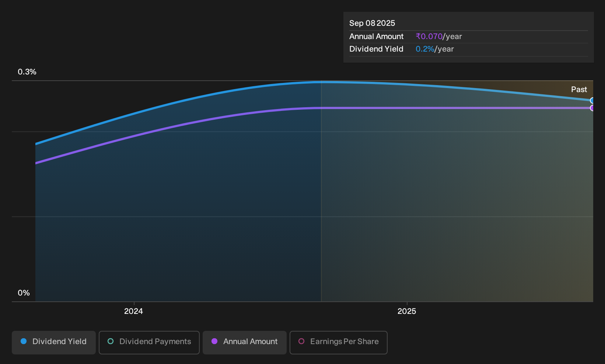Click the 0.2%/year dividend yield value
The image size is (605, 364).
(435, 49)
